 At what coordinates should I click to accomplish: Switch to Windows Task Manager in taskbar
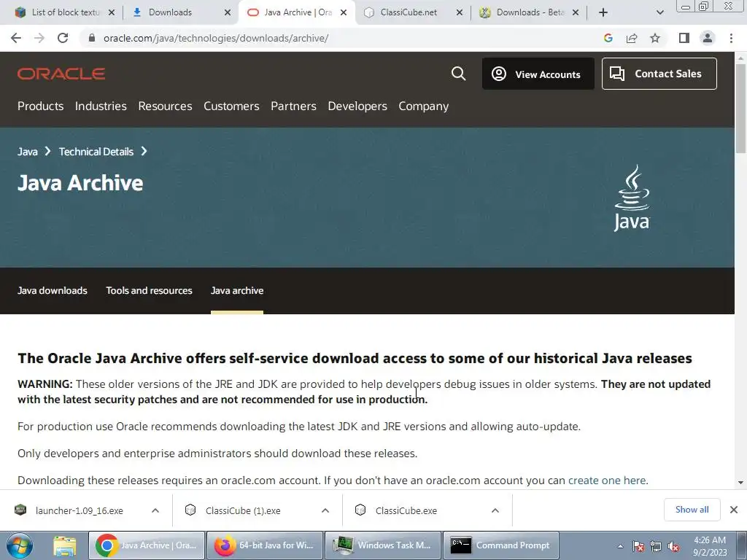383,545
